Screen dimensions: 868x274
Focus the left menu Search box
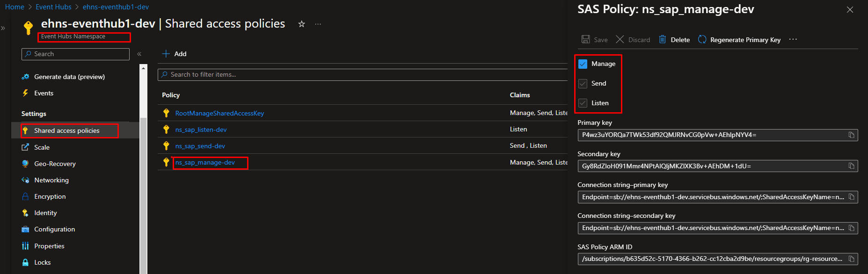[75, 54]
